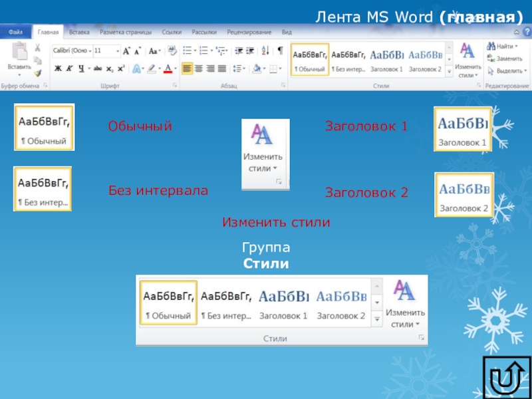Click the U-turn return arrow slide button
The height and width of the screenshot is (399, 532).
(x=507, y=378)
